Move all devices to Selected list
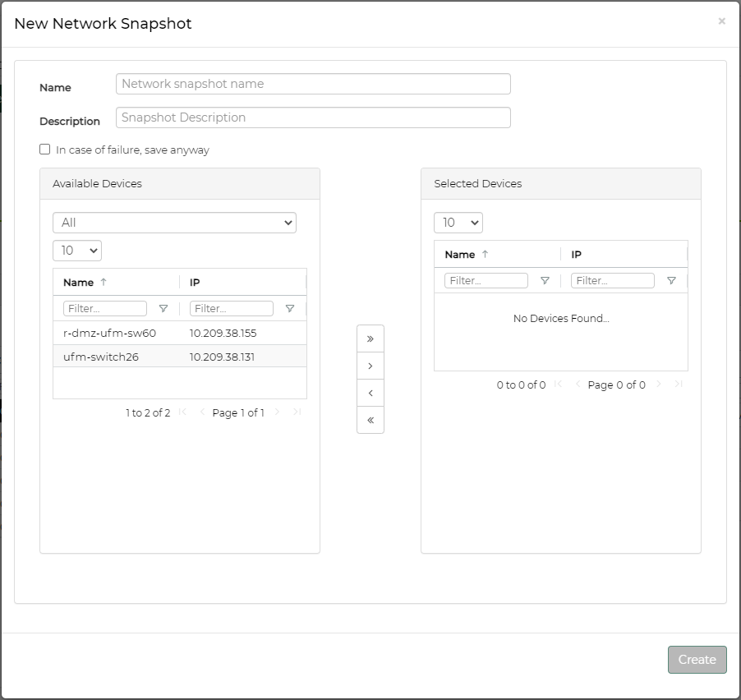The width and height of the screenshot is (741, 700). (370, 338)
